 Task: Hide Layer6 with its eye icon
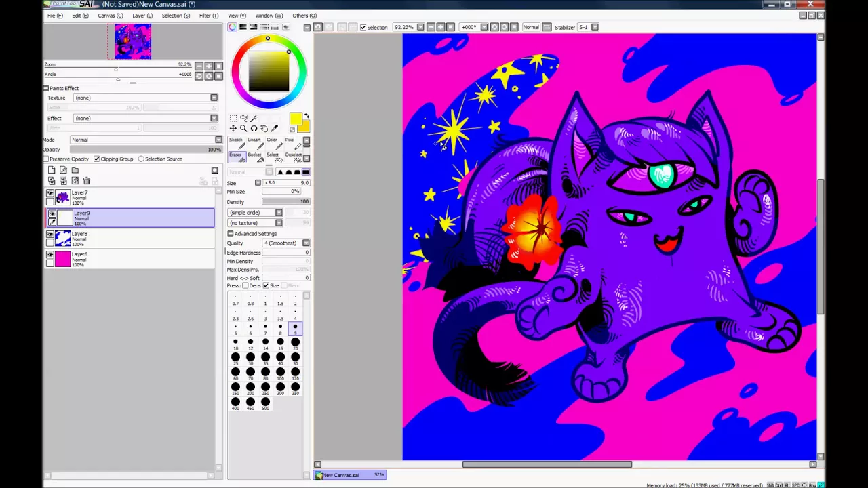pyautogui.click(x=50, y=255)
